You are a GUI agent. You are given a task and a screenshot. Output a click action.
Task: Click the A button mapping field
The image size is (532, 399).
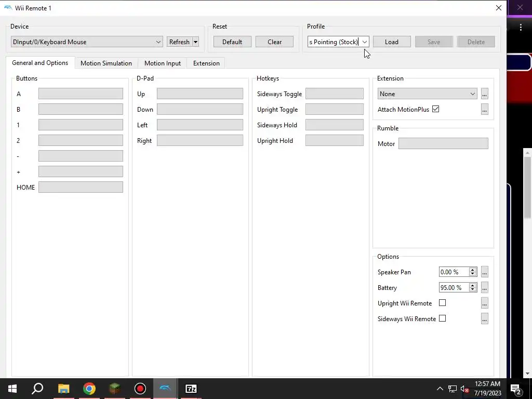(x=81, y=94)
